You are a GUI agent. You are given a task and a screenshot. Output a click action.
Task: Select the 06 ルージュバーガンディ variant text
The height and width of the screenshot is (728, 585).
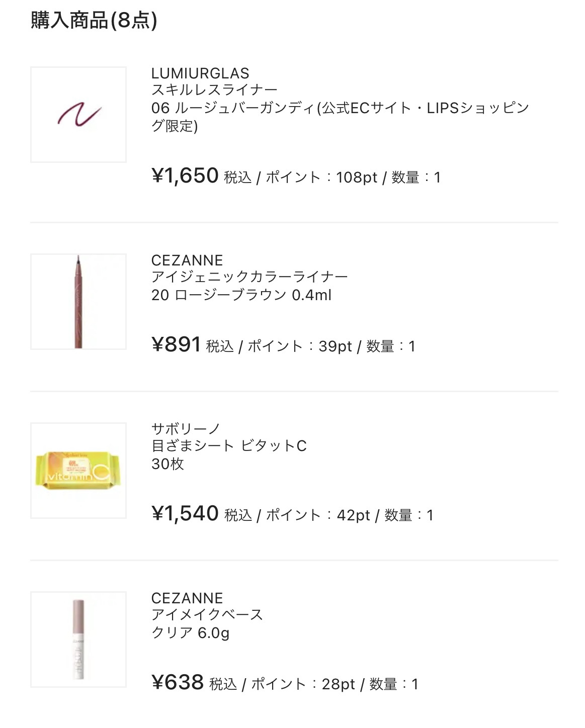(340, 108)
